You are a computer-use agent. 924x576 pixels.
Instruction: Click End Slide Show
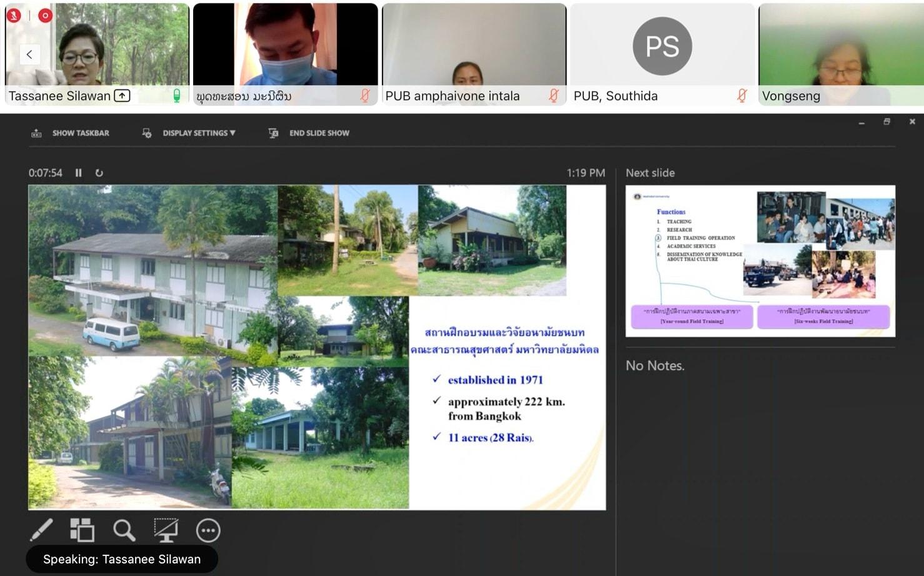[x=309, y=133]
